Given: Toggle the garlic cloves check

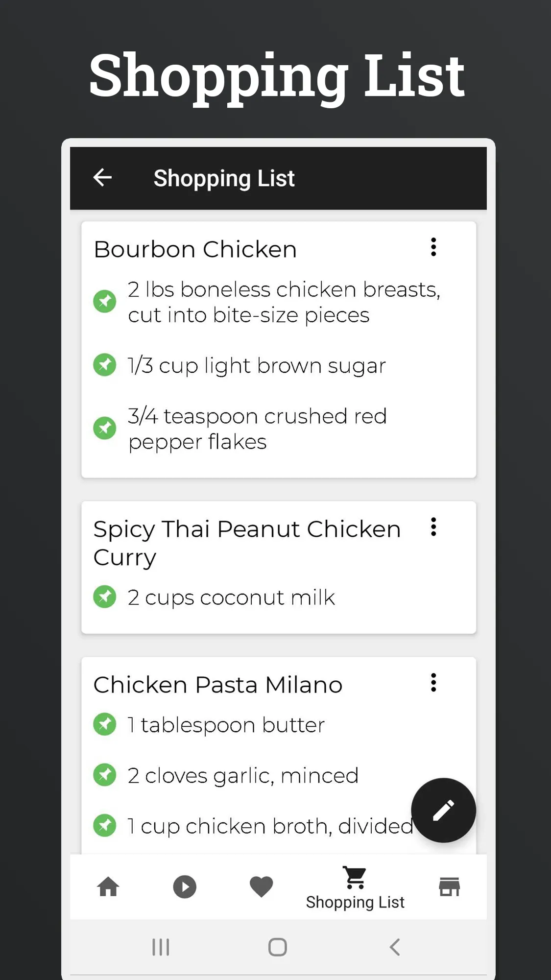Looking at the screenshot, I should point(105,775).
